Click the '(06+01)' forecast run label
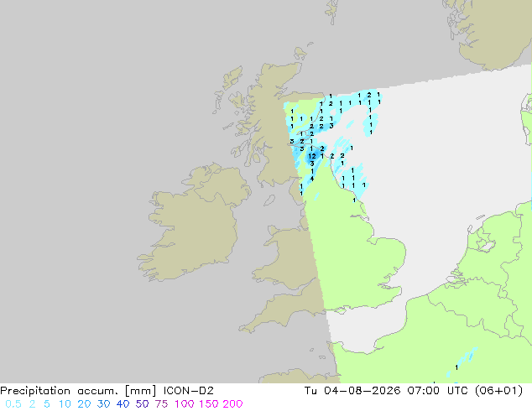The height and width of the screenshot is (411, 532). [x=498, y=391]
